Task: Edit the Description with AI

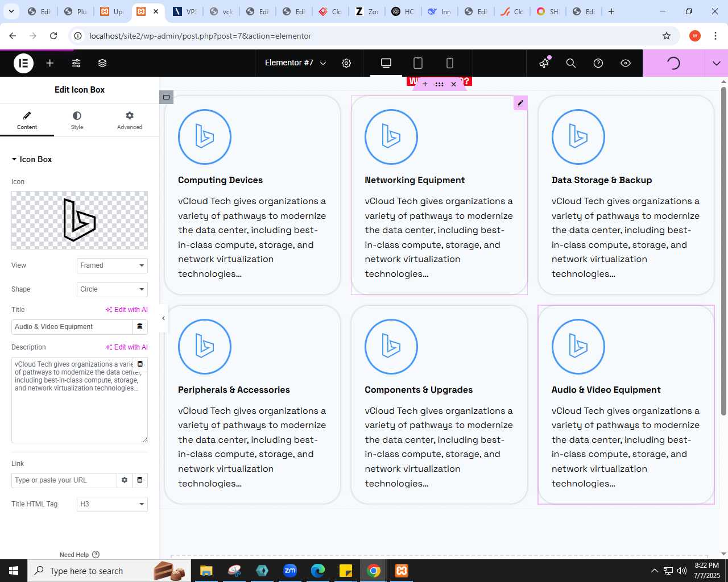Action: click(126, 347)
